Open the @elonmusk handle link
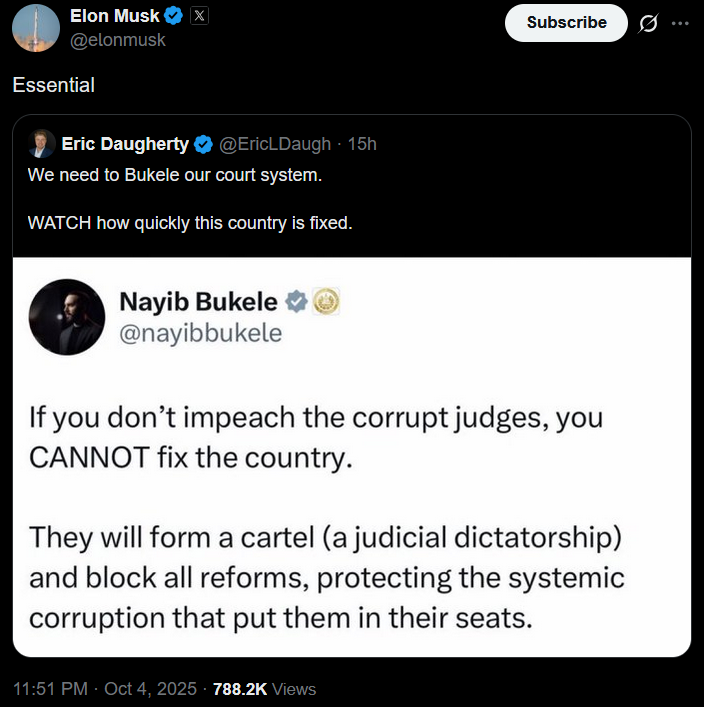The height and width of the screenshot is (707, 704). point(118,40)
